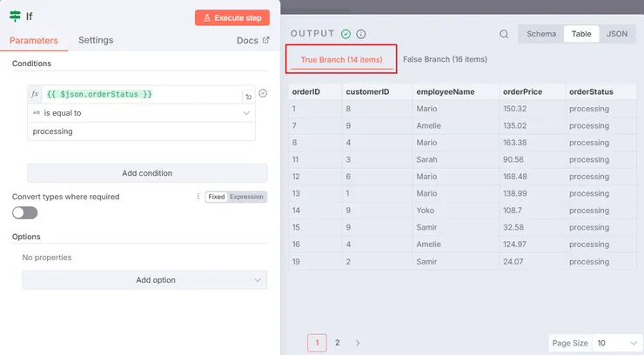Open the convert types options menu dots

tap(198, 197)
